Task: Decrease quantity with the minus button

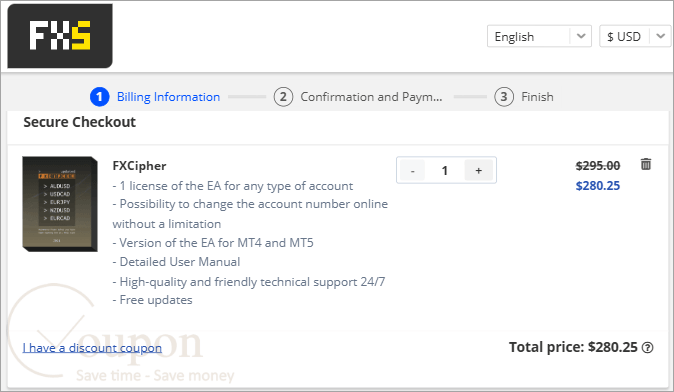Action: click(x=412, y=171)
